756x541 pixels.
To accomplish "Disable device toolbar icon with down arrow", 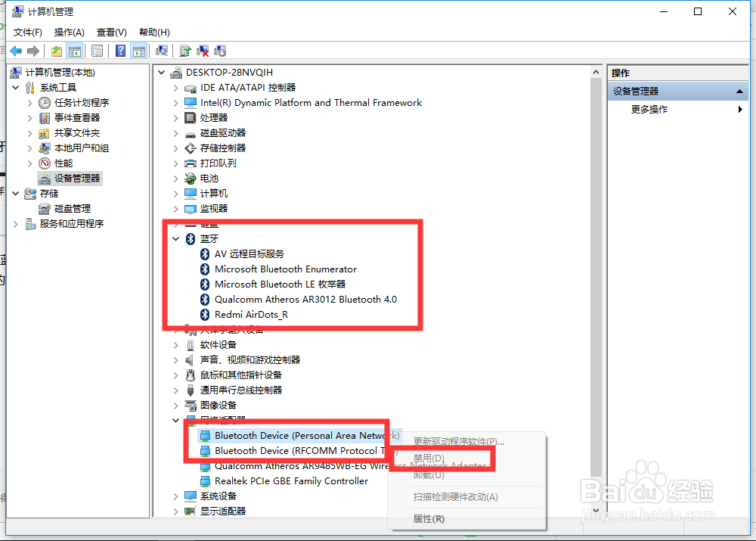I will point(220,51).
